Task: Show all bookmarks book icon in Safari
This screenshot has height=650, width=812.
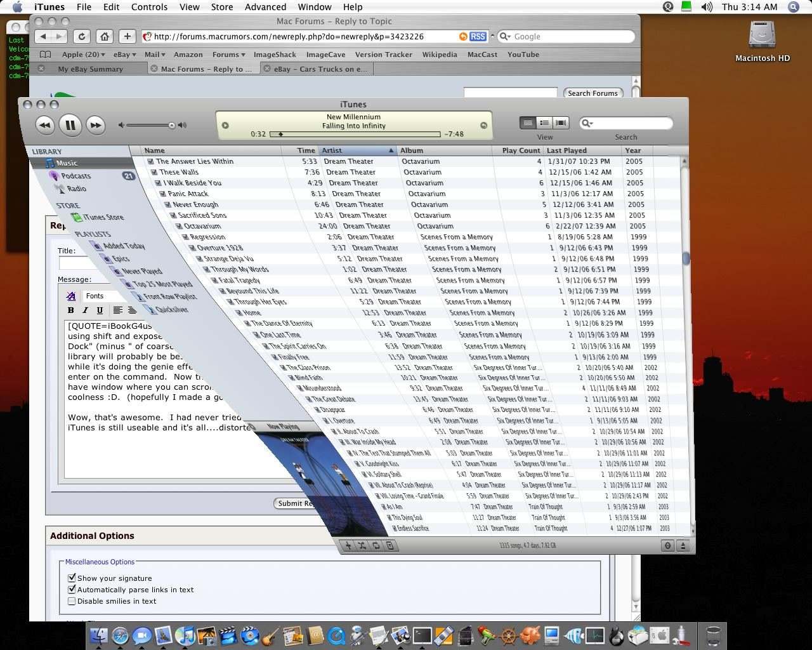Action: 46,55
